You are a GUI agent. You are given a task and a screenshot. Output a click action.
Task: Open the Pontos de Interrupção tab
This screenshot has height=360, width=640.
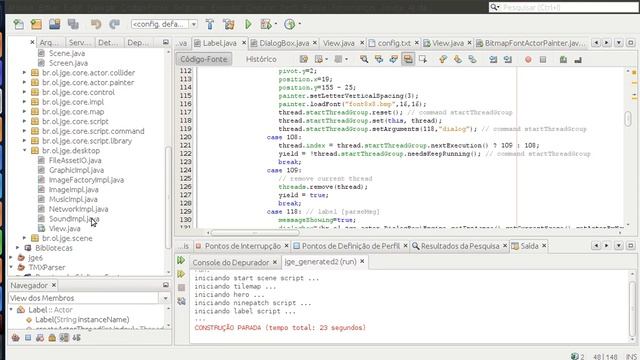tap(242, 246)
